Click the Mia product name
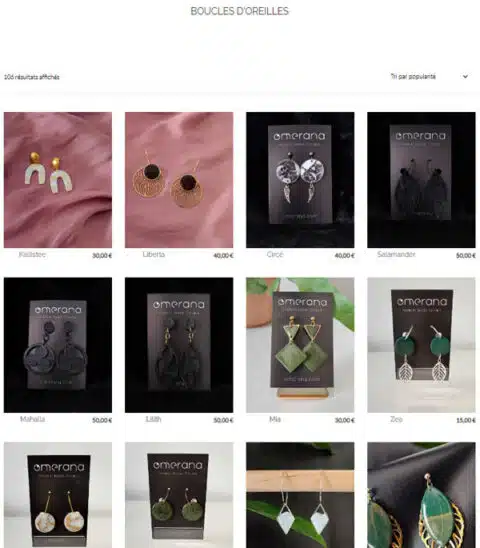The image size is (480, 548). [x=275, y=419]
